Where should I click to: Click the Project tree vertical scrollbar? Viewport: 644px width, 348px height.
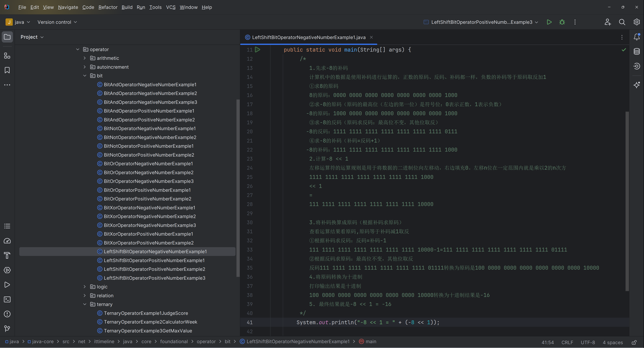238,188
